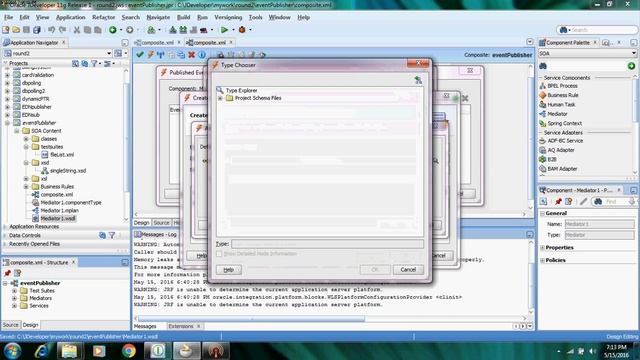Select Mediator1.mplan in project tree
This screenshot has width=640, height=360.
[60, 211]
